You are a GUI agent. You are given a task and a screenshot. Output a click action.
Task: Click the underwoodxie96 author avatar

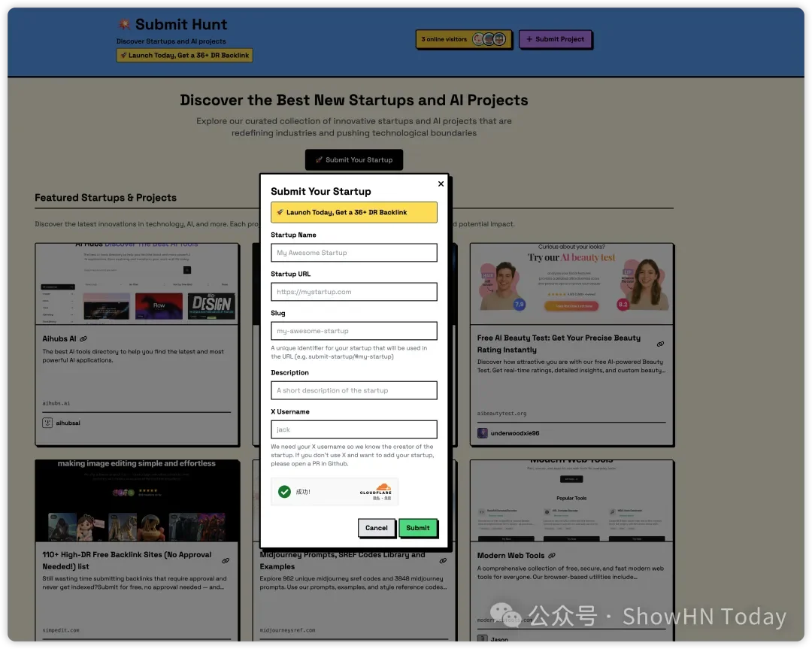pos(483,433)
